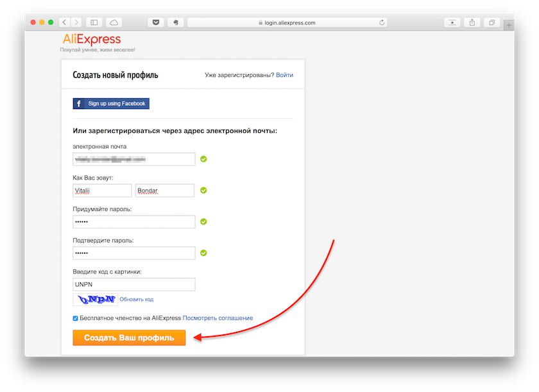The height and width of the screenshot is (392, 539).
Task: Click the green checkmark beside email field
Action: (203, 159)
